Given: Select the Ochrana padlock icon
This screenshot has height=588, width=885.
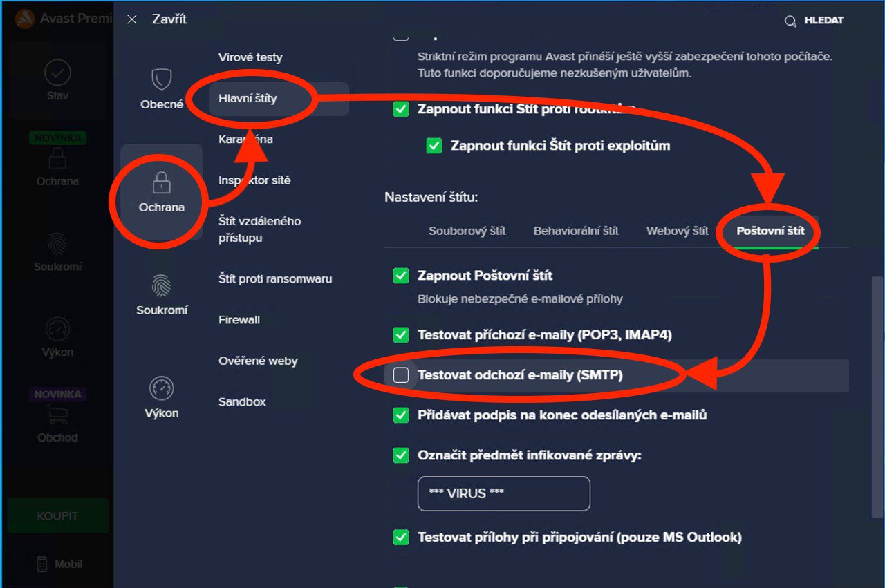Looking at the screenshot, I should tap(161, 184).
